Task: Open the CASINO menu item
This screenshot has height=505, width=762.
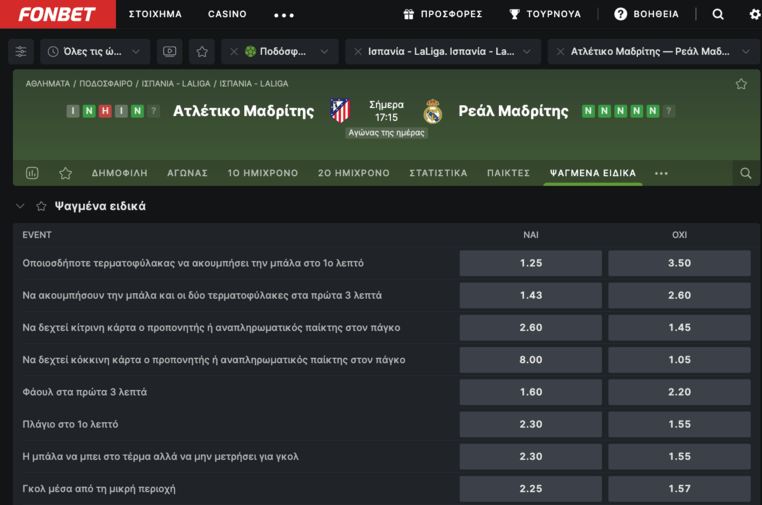Action: pyautogui.click(x=227, y=14)
